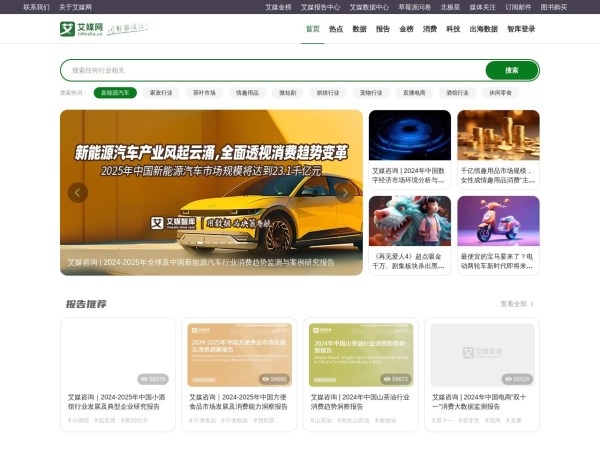Go to previous carousel slide
The height and width of the screenshot is (450, 600).
77,193
